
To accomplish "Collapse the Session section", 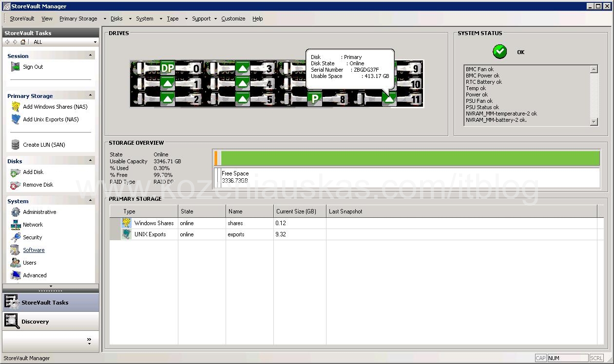I will pos(90,56).
